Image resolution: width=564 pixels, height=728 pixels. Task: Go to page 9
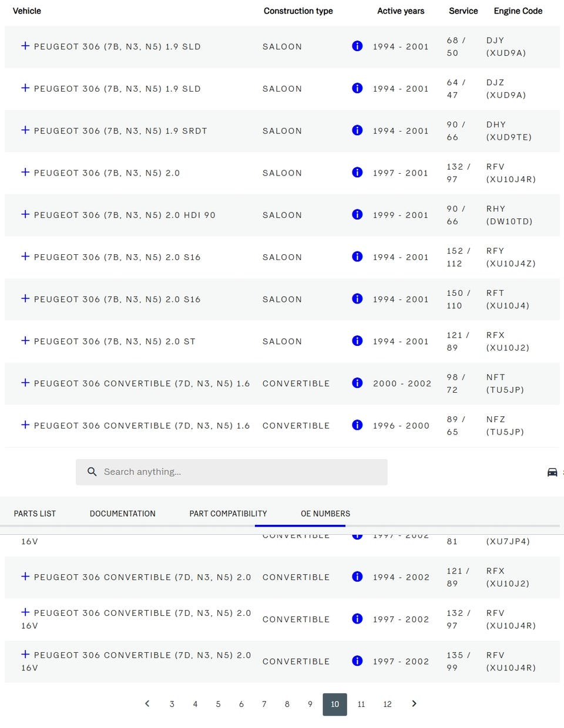[x=310, y=704]
